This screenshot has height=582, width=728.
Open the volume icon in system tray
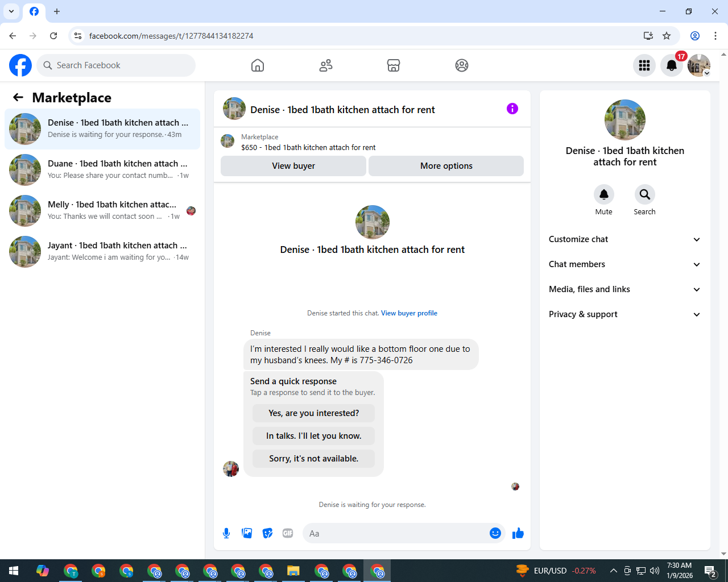[655, 571]
